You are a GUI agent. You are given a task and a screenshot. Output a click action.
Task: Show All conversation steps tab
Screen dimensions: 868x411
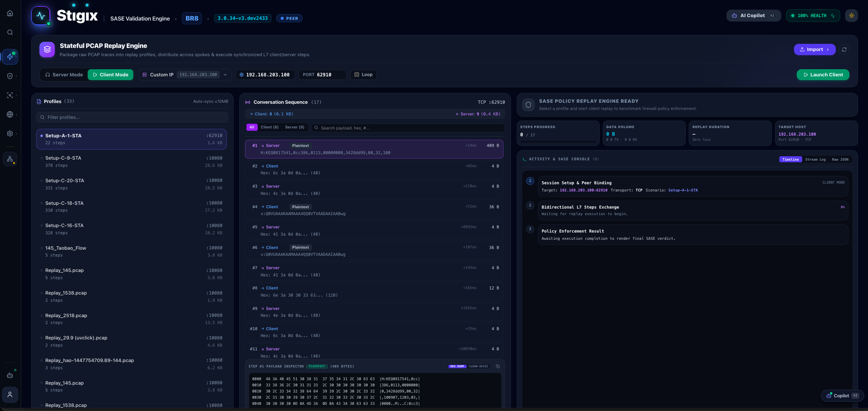pyautogui.click(x=252, y=127)
